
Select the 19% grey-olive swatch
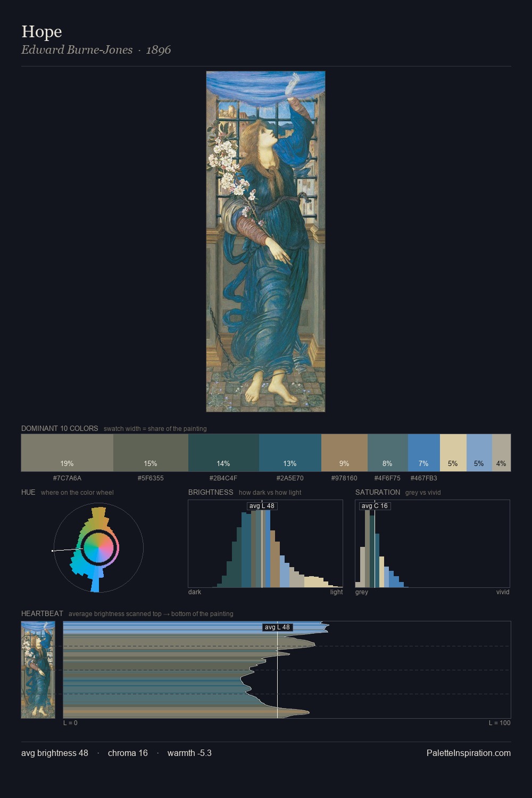click(67, 453)
